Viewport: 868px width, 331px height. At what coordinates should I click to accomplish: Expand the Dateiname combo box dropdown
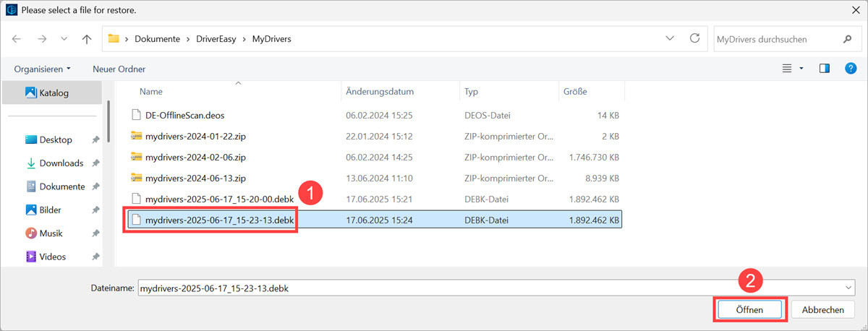(x=848, y=288)
